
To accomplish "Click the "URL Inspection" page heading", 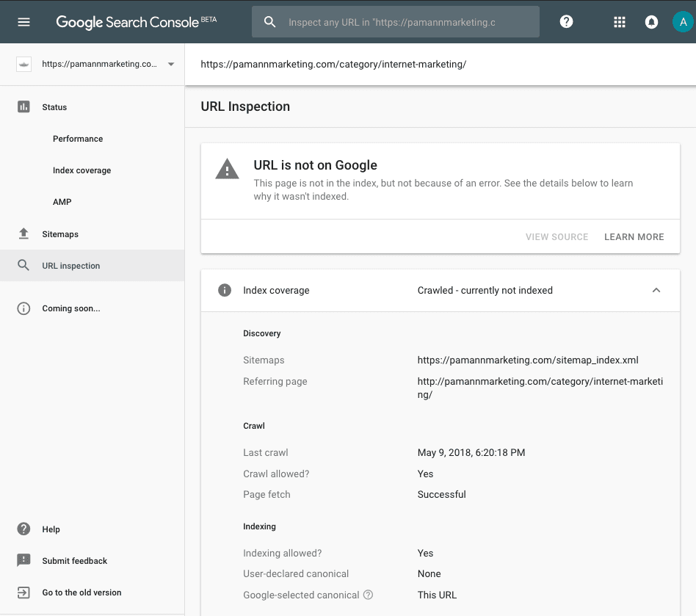I will (x=245, y=106).
